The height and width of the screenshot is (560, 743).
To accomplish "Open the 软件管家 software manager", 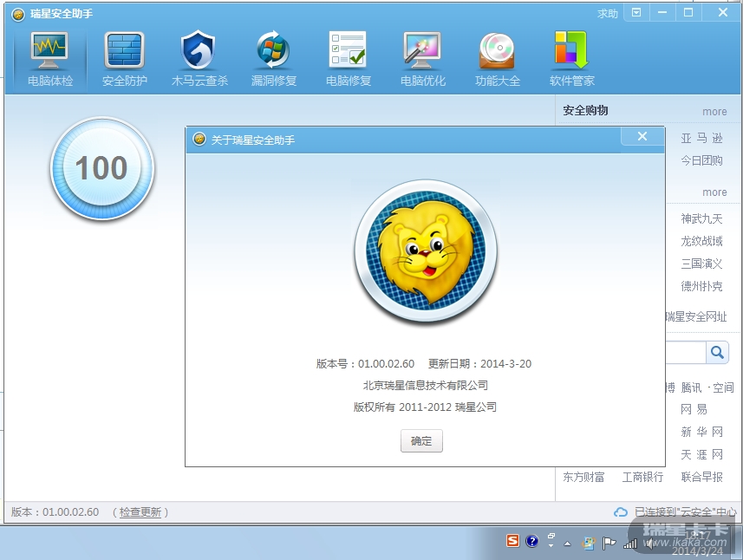I will 572,60.
